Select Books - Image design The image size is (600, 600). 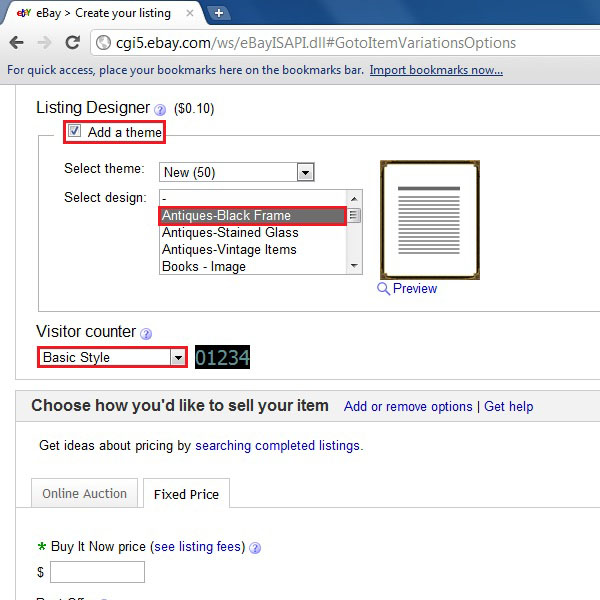pyautogui.click(x=253, y=266)
